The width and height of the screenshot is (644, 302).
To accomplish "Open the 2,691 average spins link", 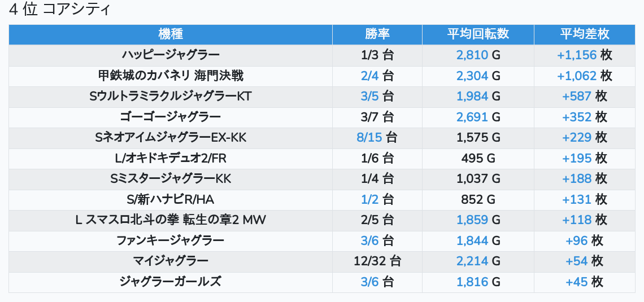I will click(472, 117).
